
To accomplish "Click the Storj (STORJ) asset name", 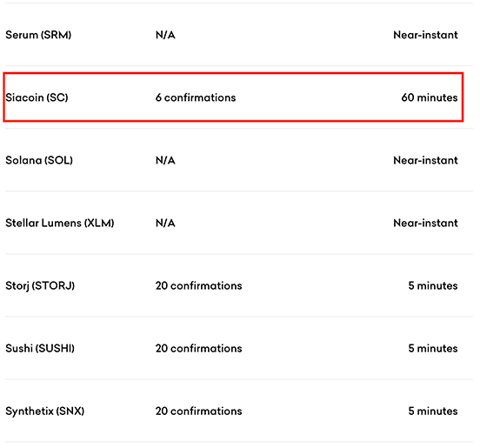I will (x=40, y=285).
